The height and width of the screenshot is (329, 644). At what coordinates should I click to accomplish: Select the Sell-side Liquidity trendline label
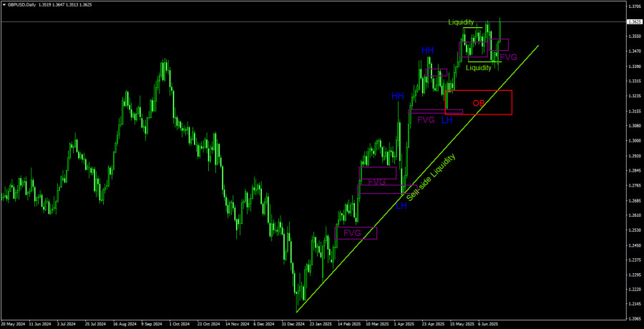click(431, 177)
